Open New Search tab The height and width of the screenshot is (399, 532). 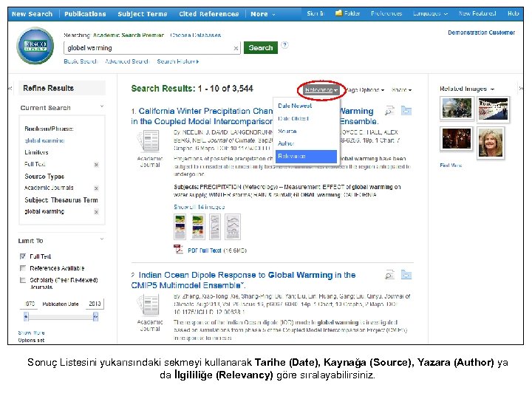[x=32, y=14]
